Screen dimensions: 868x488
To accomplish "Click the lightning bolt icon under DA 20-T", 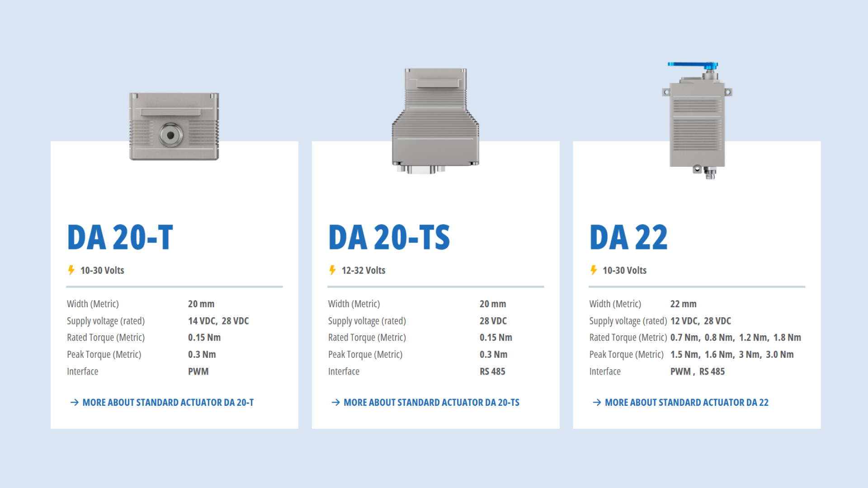I will point(71,270).
